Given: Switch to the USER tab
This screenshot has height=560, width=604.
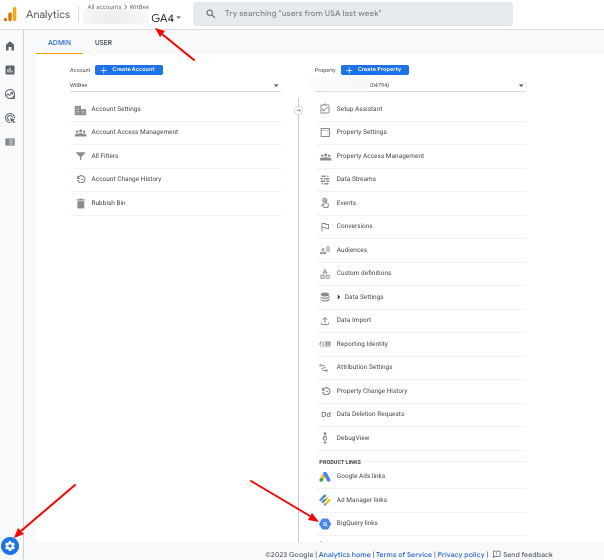Looking at the screenshot, I should (x=103, y=43).
